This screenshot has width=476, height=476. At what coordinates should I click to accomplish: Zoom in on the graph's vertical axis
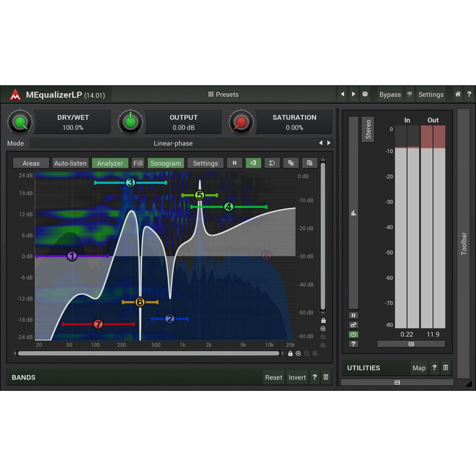pyautogui.click(x=323, y=329)
